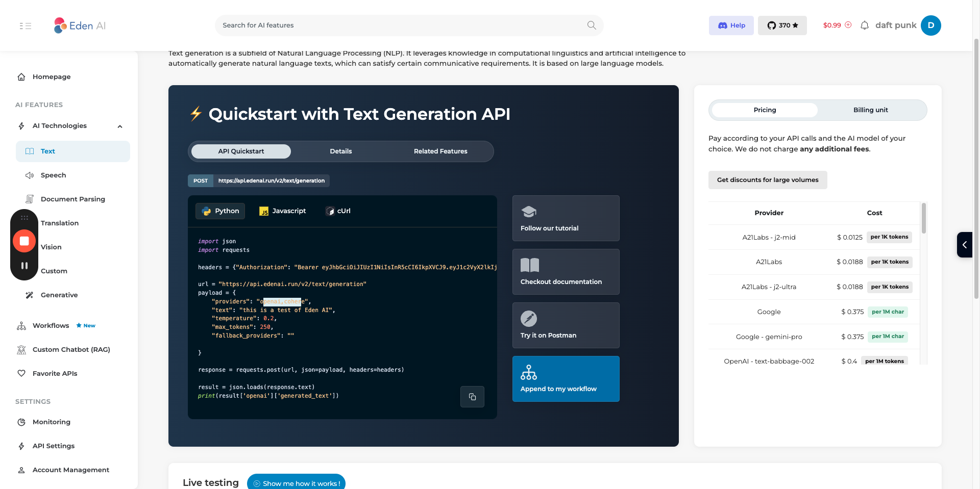This screenshot has width=980, height=489.
Task: Grab the recorder drag handle dots
Action: coord(24,218)
